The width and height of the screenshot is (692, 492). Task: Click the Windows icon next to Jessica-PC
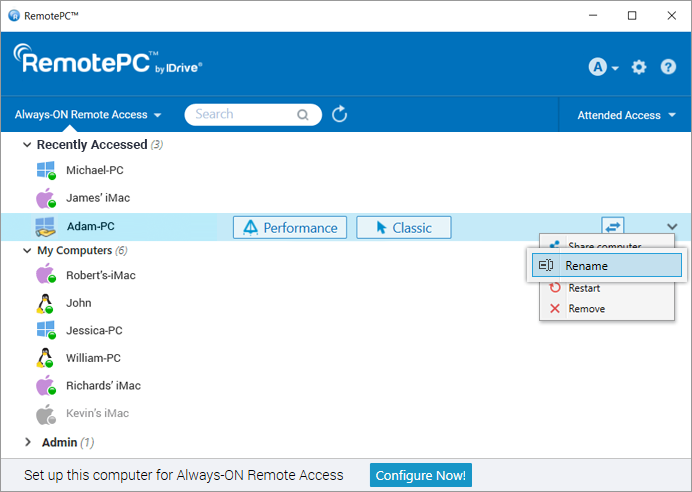46,330
